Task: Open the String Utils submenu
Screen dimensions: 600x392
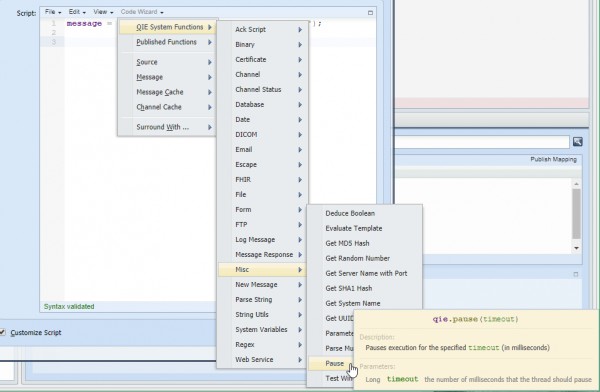Action: (262, 314)
